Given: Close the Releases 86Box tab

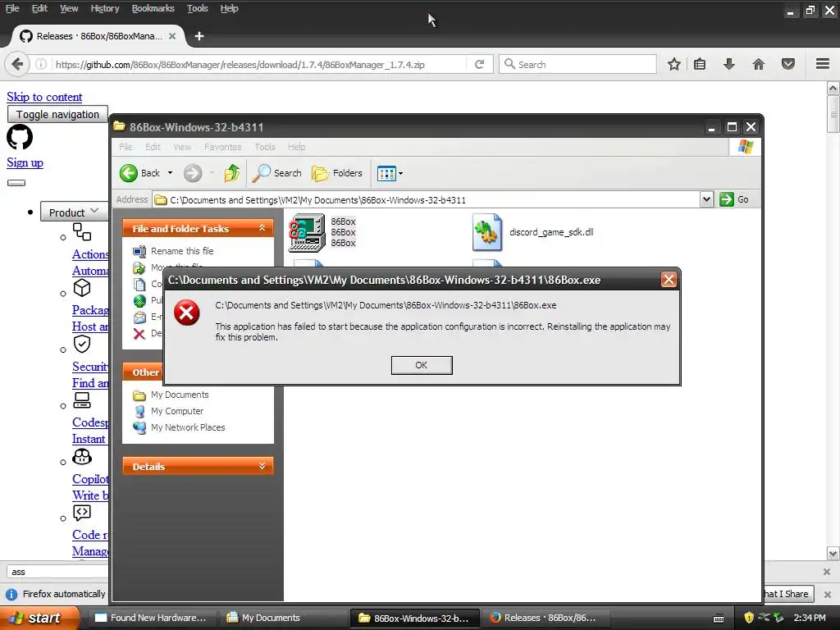Looking at the screenshot, I should click(x=172, y=36).
